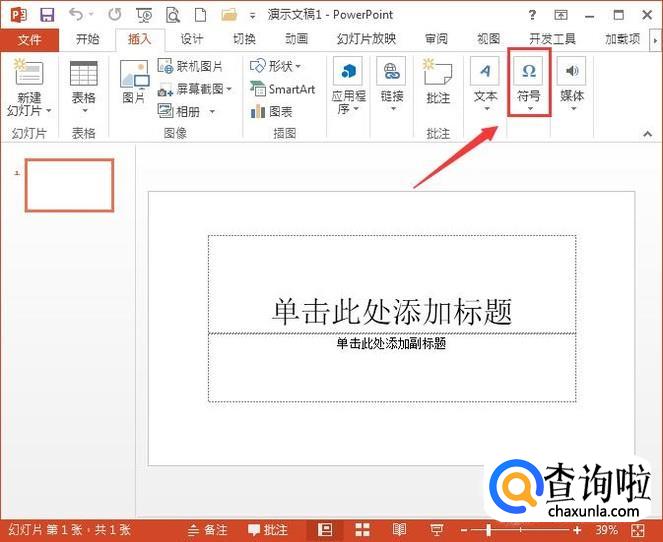Screen dimensions: 663x542
Task: Toggle the 批注 comments pane in status bar
Action: click(x=268, y=530)
